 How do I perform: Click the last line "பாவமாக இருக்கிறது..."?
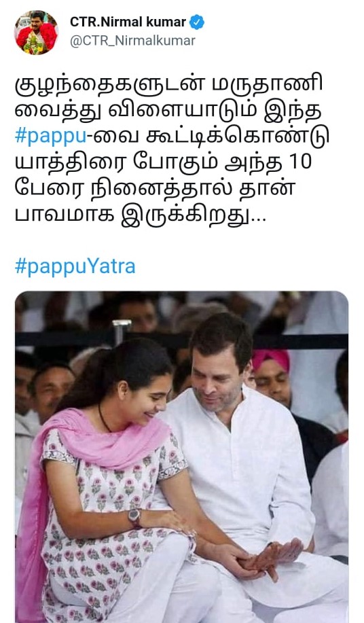141,215
